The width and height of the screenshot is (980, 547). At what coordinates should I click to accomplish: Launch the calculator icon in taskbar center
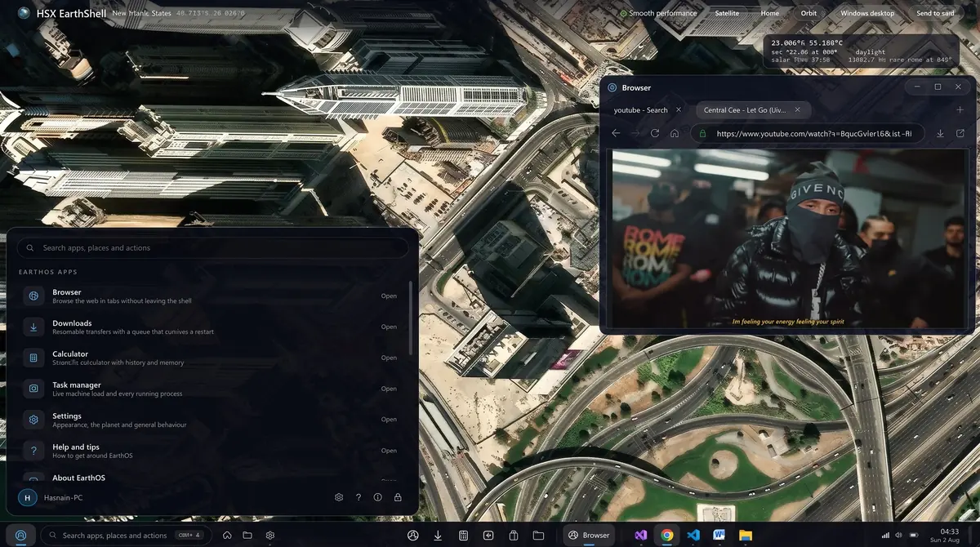point(463,536)
